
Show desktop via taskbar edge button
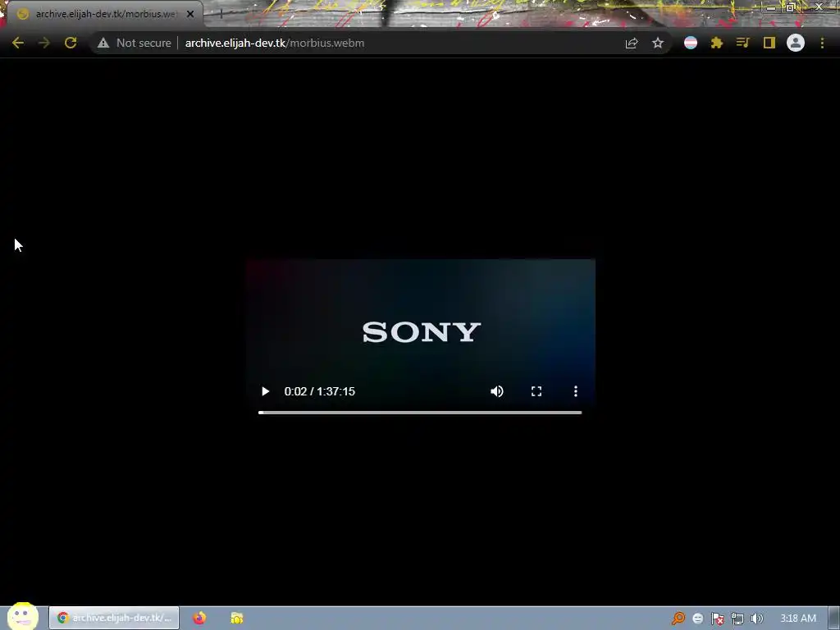tap(834, 619)
